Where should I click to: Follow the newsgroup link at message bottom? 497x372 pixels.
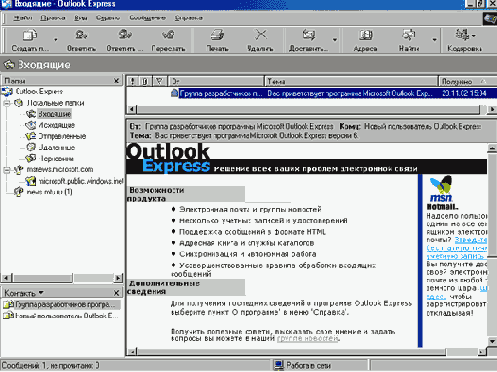click(308, 338)
